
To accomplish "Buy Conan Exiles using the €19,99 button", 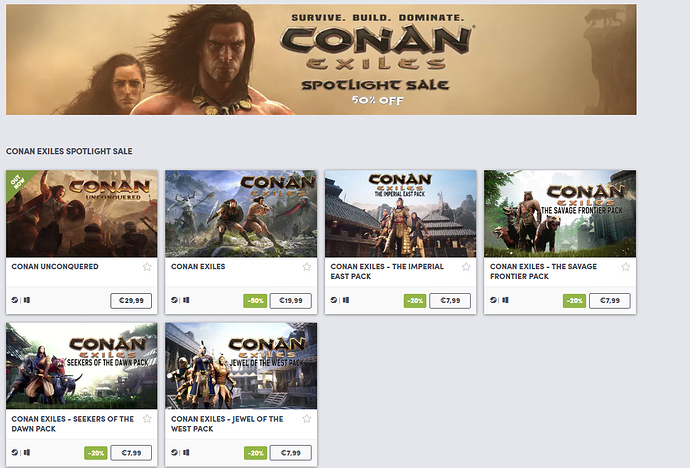I will coord(290,300).
